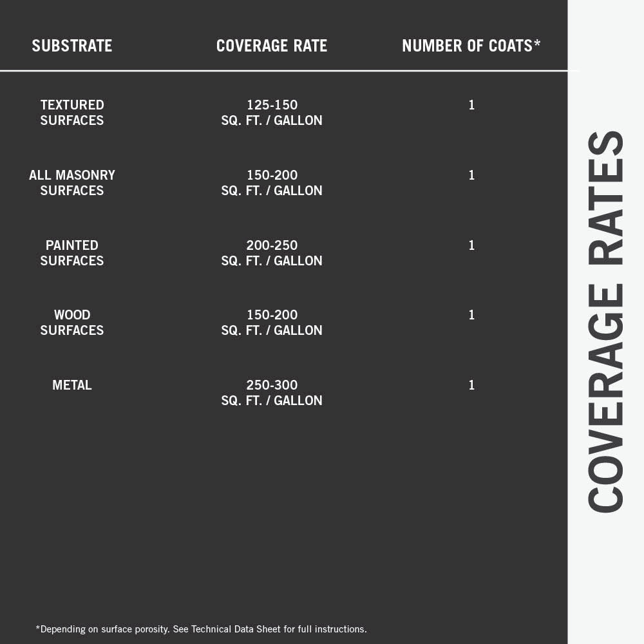Click coat count for Metal

pos(471,385)
